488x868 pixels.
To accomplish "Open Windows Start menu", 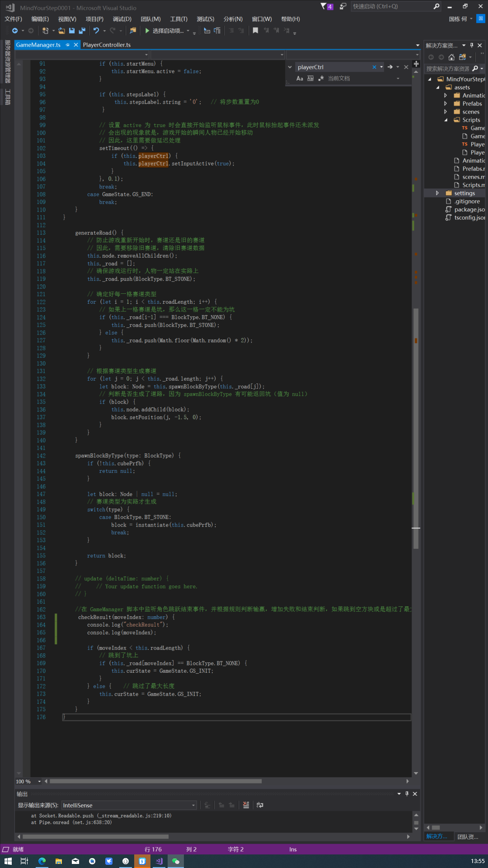I will tap(8, 861).
